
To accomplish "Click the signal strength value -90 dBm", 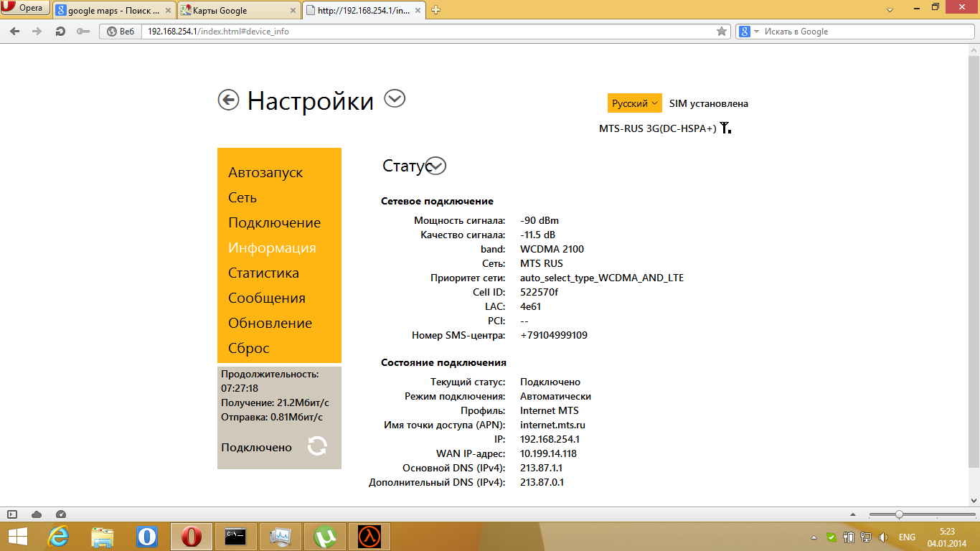I will [x=540, y=220].
